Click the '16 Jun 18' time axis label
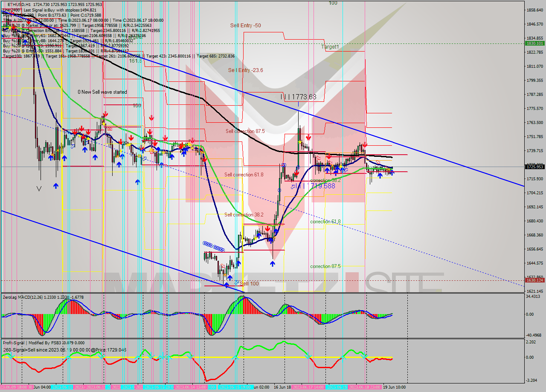The height and width of the screenshot is (392, 546). click(282, 387)
